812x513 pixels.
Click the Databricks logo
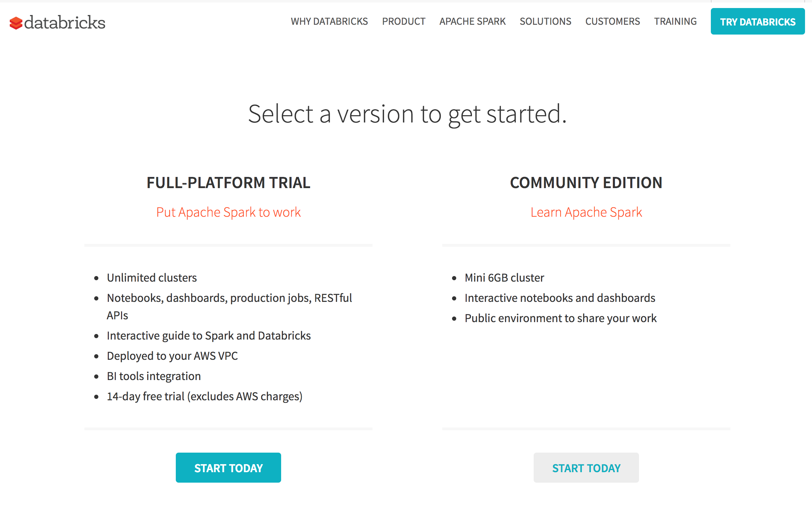[57, 22]
